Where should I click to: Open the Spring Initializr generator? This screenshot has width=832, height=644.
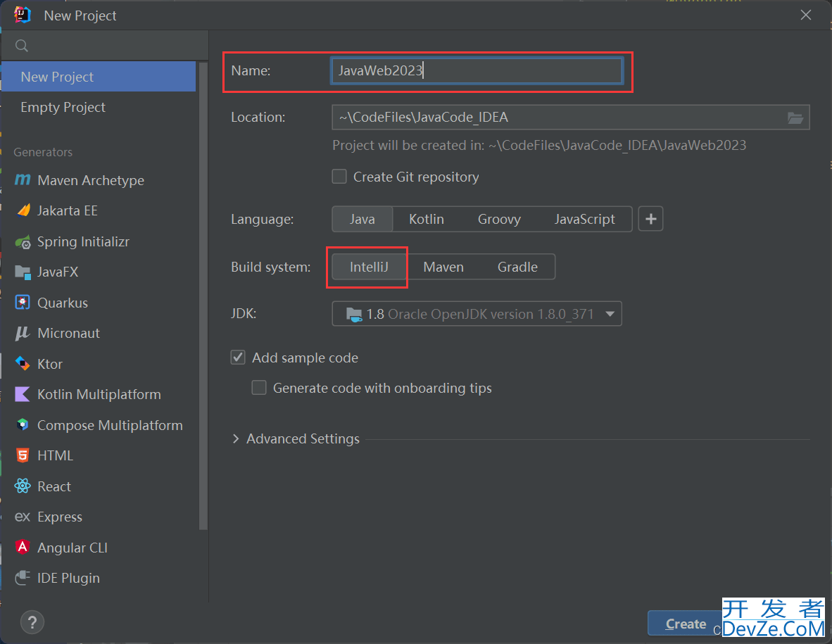99,242
